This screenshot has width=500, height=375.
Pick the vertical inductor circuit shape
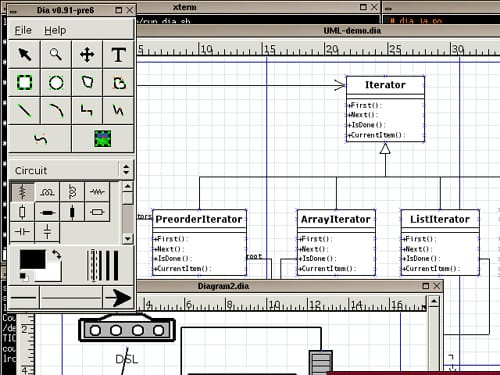coord(72,192)
